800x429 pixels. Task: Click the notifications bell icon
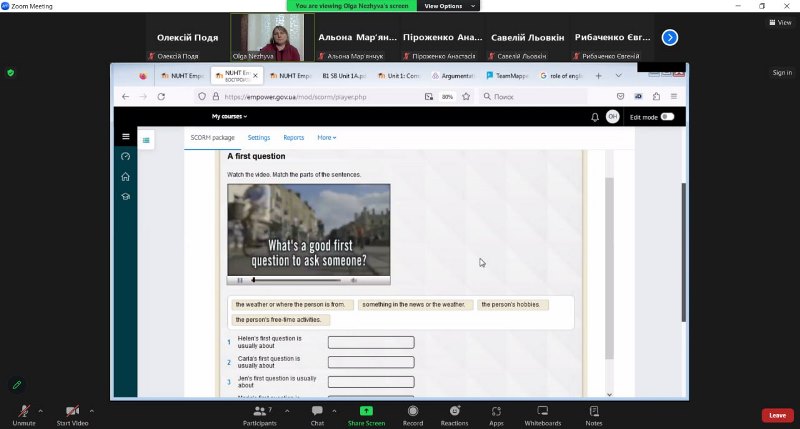[x=595, y=117]
